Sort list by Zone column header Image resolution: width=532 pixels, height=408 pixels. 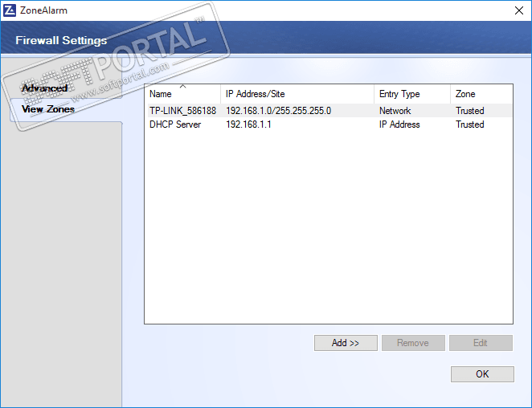[x=481, y=94]
